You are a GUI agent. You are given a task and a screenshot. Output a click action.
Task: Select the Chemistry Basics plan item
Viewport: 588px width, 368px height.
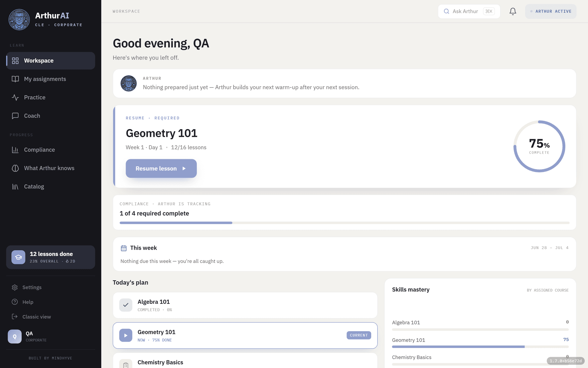[x=245, y=361]
